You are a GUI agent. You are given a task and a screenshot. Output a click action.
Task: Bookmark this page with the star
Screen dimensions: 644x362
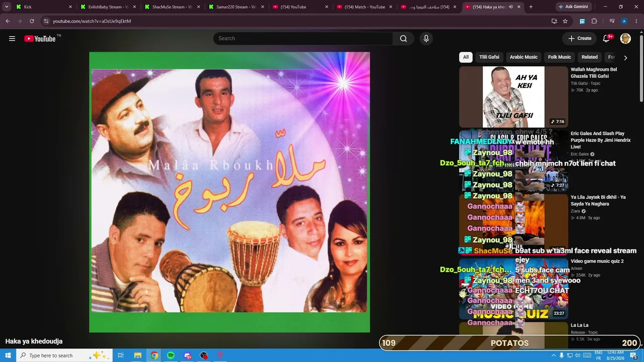(565, 21)
